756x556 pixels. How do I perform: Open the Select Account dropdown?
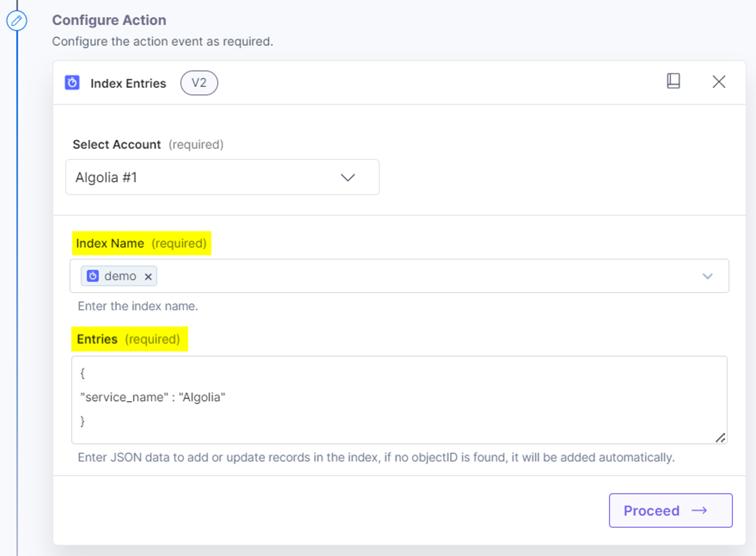coord(222,177)
